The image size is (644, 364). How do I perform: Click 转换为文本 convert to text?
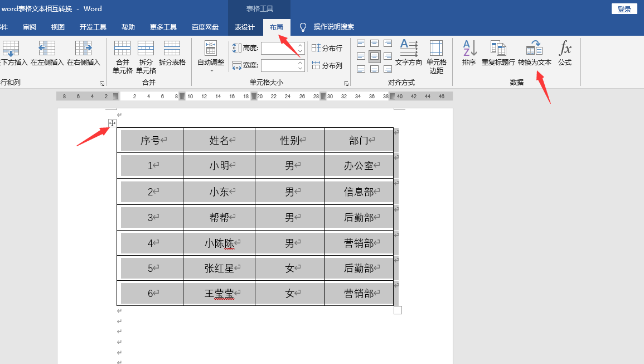coord(534,53)
